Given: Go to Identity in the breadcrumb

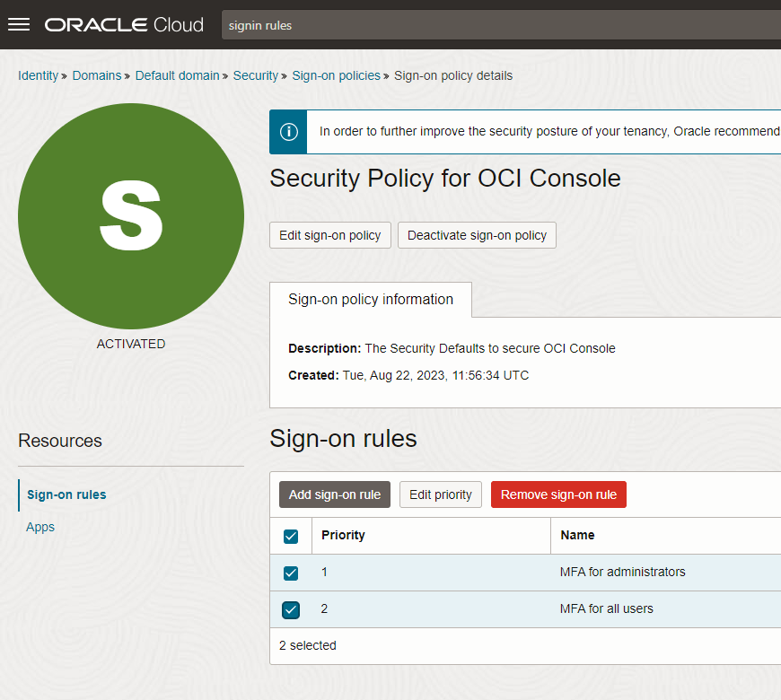Looking at the screenshot, I should click(x=38, y=75).
